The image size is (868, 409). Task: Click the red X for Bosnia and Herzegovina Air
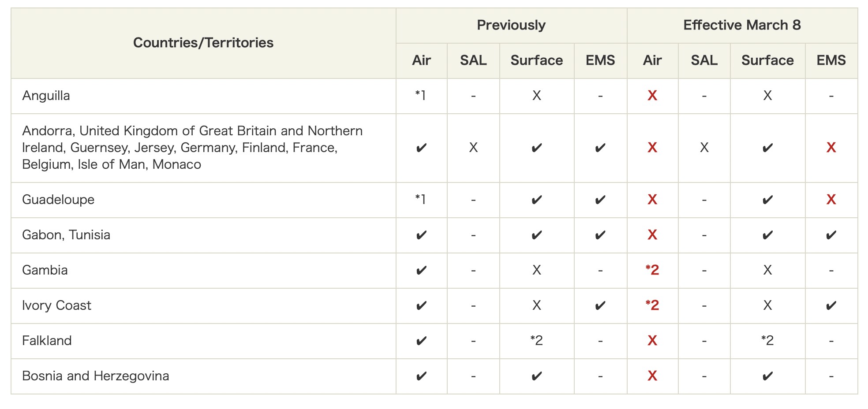pyautogui.click(x=652, y=376)
